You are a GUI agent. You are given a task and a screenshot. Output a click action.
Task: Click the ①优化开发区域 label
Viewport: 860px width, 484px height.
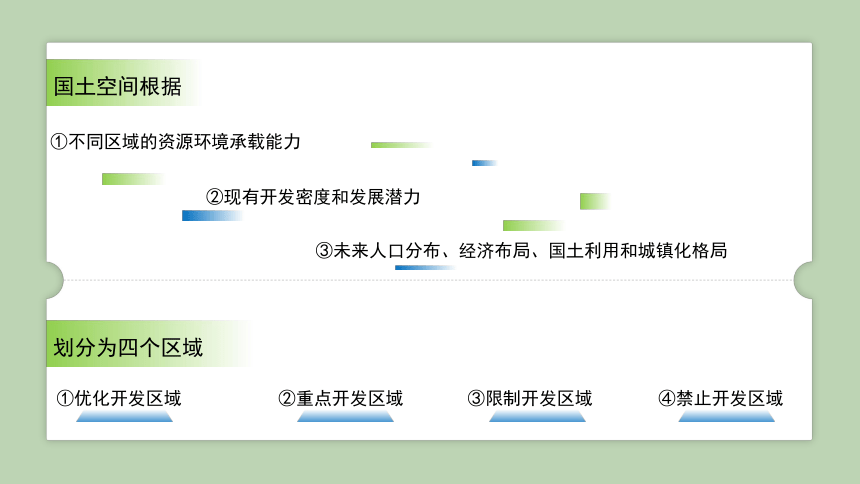(119, 398)
